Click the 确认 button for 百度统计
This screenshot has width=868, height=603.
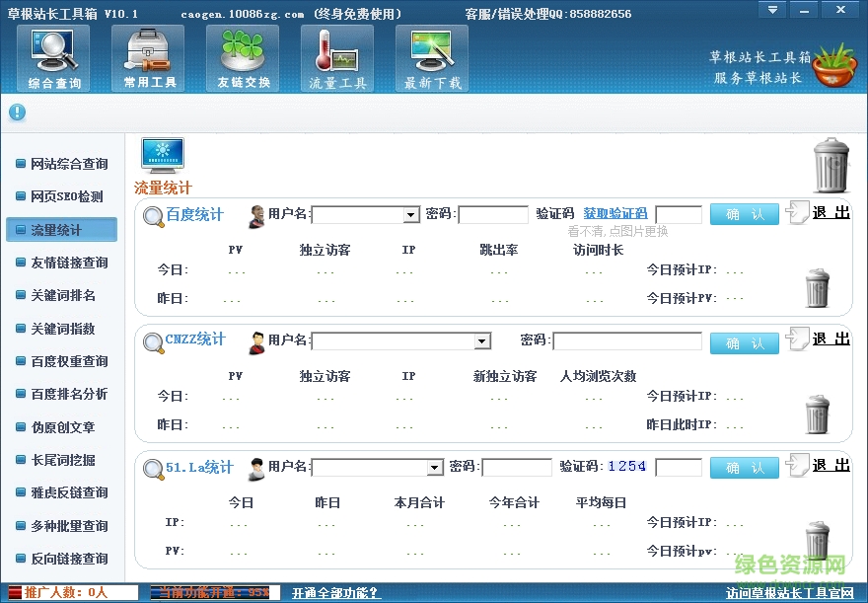[x=744, y=214]
